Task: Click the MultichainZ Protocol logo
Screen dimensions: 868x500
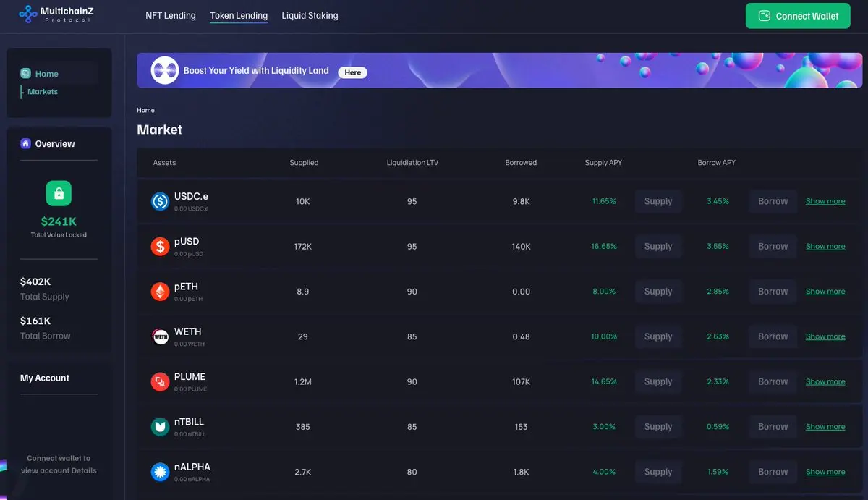Action: [56, 14]
